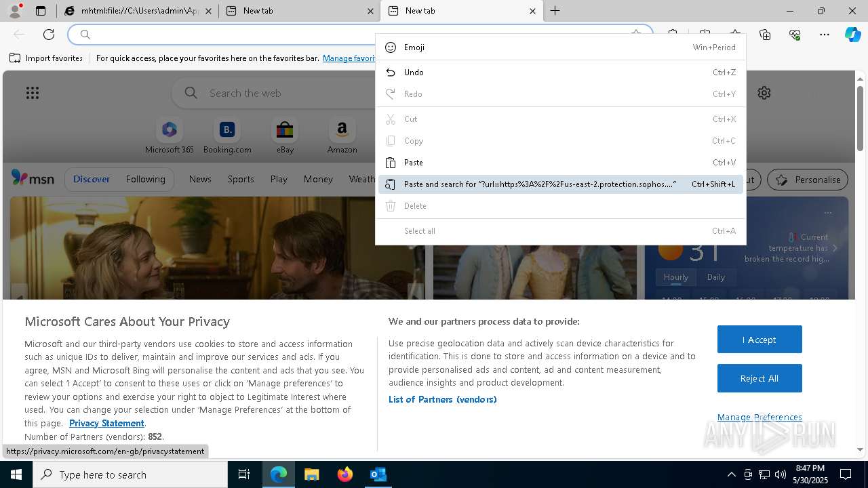Open notification center icon
The width and height of the screenshot is (868, 488).
(846, 474)
